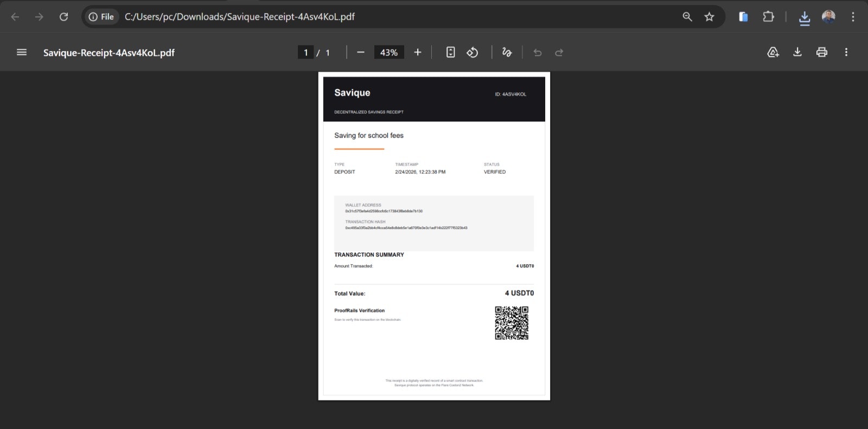Image resolution: width=868 pixels, height=429 pixels.
Task: Click the ID: 4ASV4KOL text
Action: [x=510, y=94]
